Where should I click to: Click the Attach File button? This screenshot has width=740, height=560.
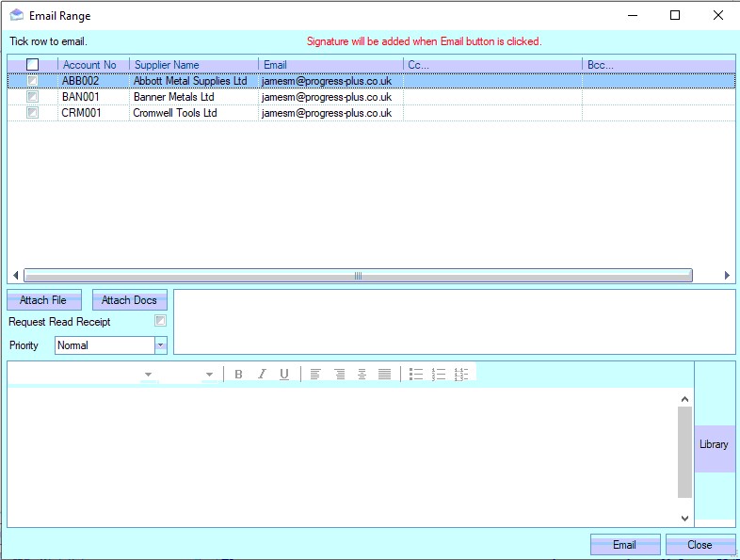point(43,300)
